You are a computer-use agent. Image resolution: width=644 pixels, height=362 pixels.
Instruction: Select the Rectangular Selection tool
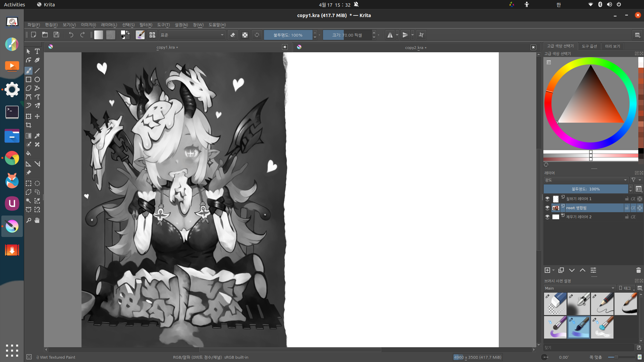[29, 183]
